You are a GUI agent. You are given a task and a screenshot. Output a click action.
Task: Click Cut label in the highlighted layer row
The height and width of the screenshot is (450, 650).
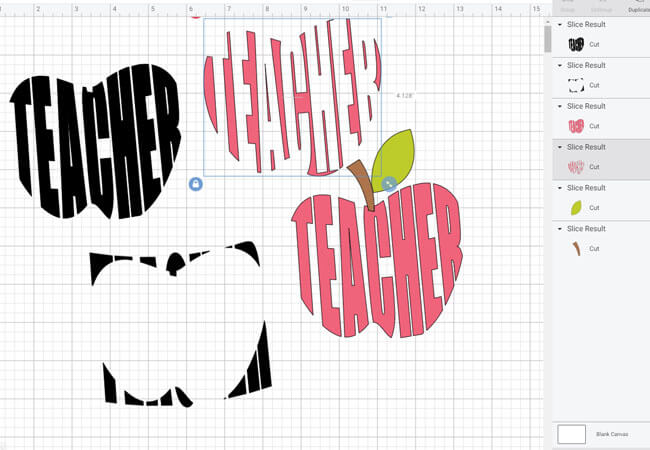[x=594, y=167]
